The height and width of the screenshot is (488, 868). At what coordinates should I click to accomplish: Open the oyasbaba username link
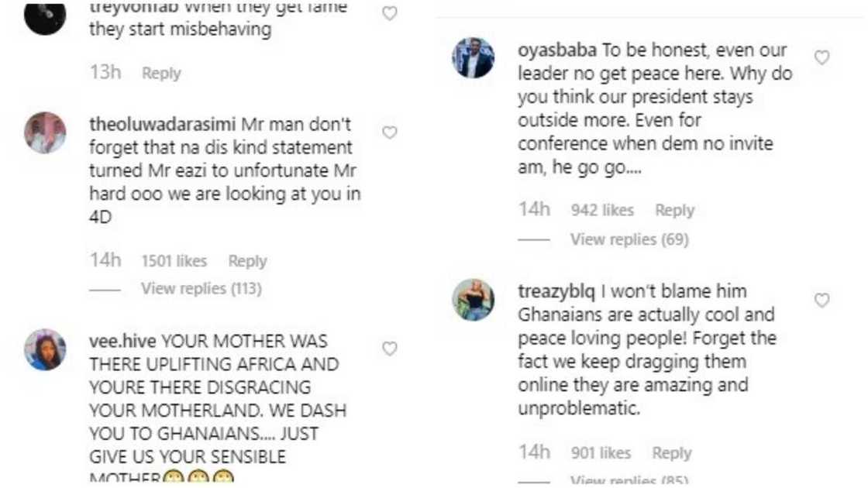click(x=555, y=49)
